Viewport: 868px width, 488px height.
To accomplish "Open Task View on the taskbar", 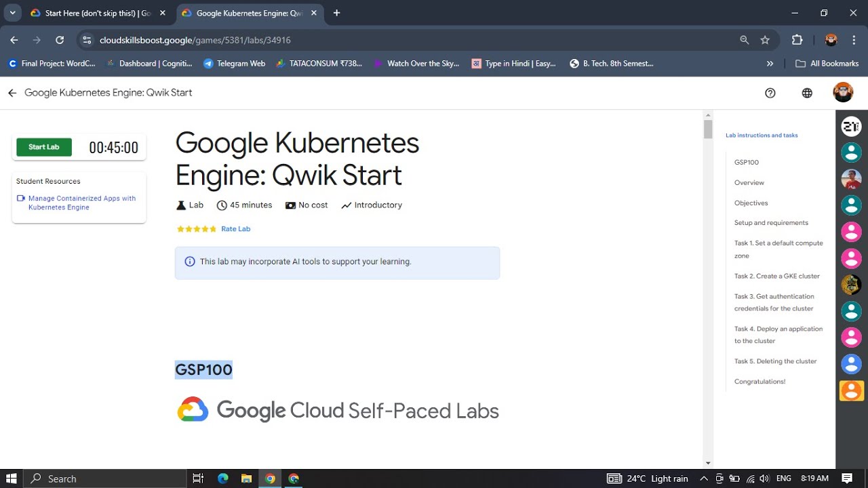I will pos(198,479).
